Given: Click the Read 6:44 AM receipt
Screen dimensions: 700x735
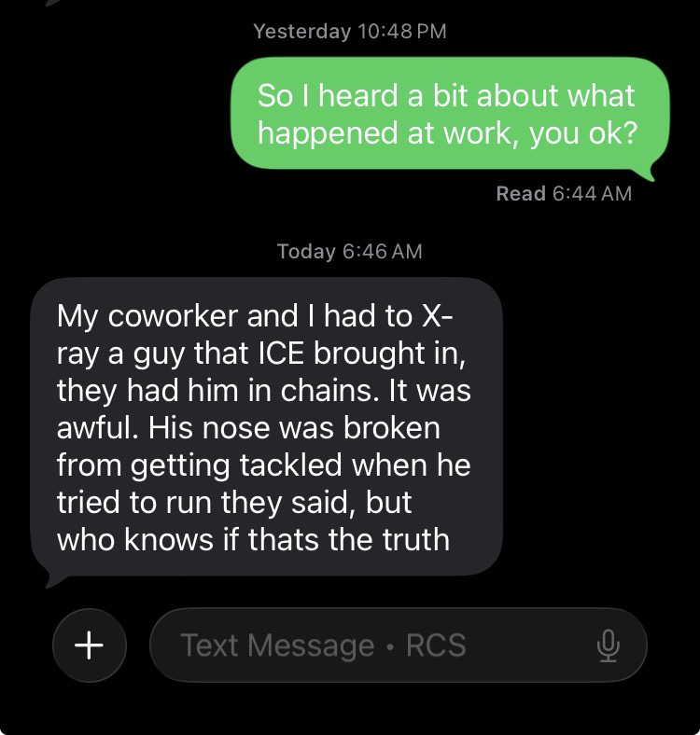Looking at the screenshot, I should click(564, 193).
